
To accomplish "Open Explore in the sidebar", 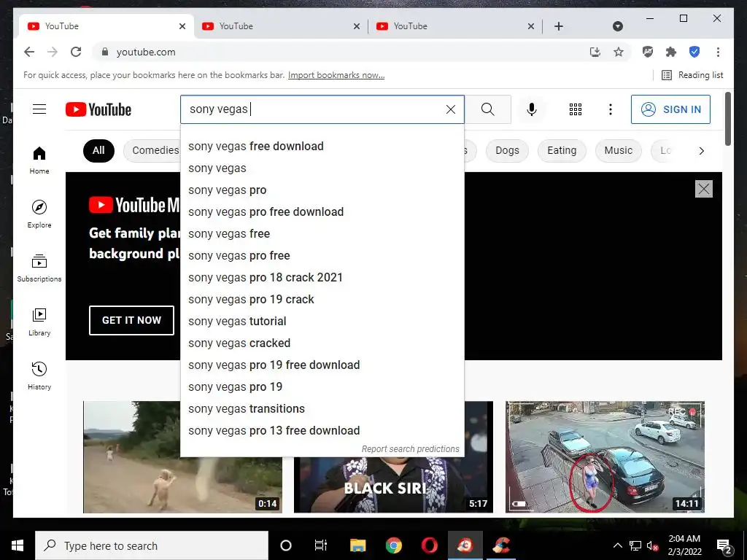I will pyautogui.click(x=39, y=214).
